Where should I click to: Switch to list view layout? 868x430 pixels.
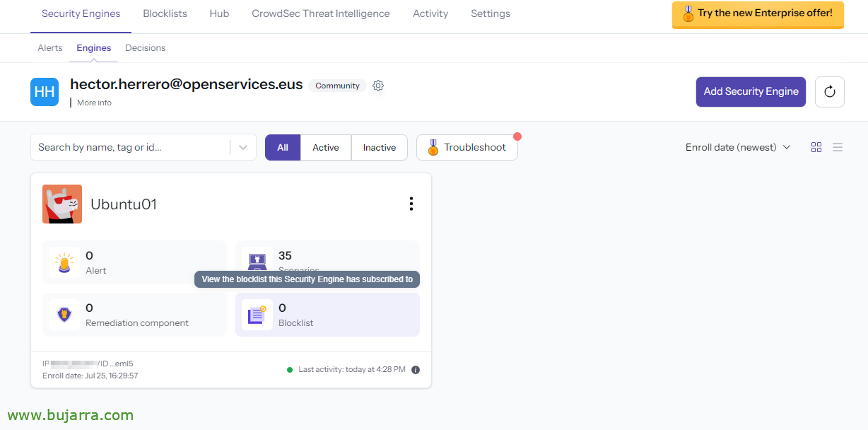pyautogui.click(x=838, y=147)
